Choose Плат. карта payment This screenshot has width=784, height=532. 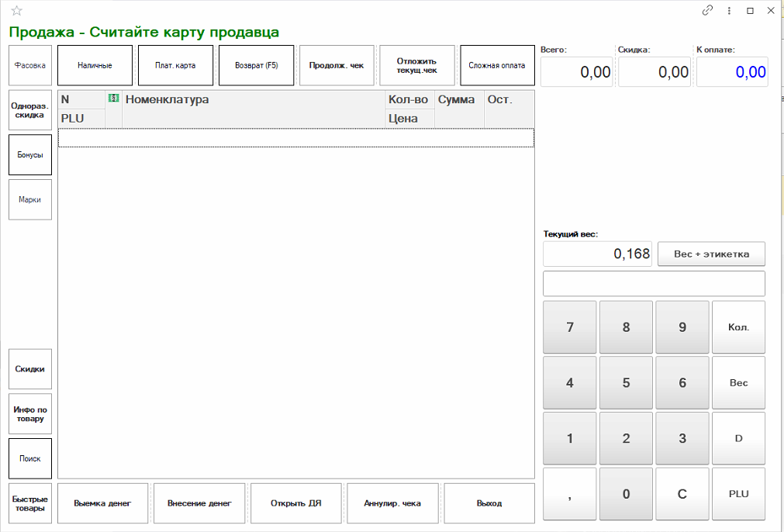[x=175, y=65]
